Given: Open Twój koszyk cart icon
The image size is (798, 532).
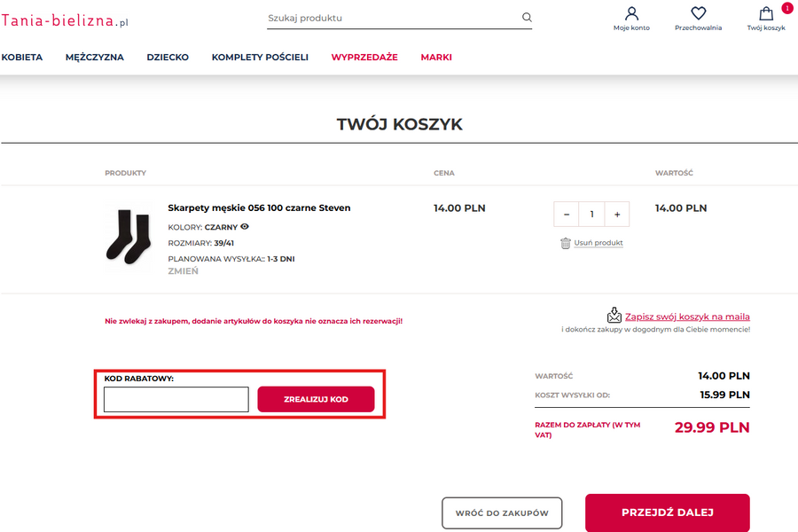Looking at the screenshot, I should tap(766, 14).
